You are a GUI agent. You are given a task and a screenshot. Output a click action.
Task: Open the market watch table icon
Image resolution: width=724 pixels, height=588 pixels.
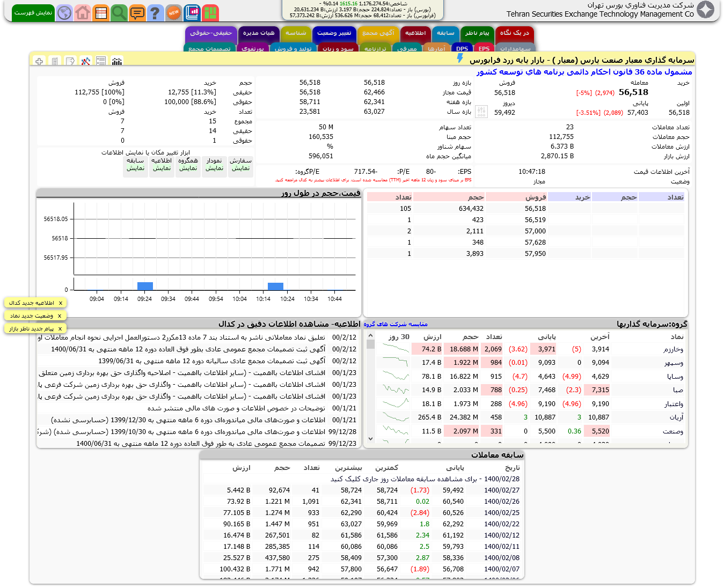101,12
